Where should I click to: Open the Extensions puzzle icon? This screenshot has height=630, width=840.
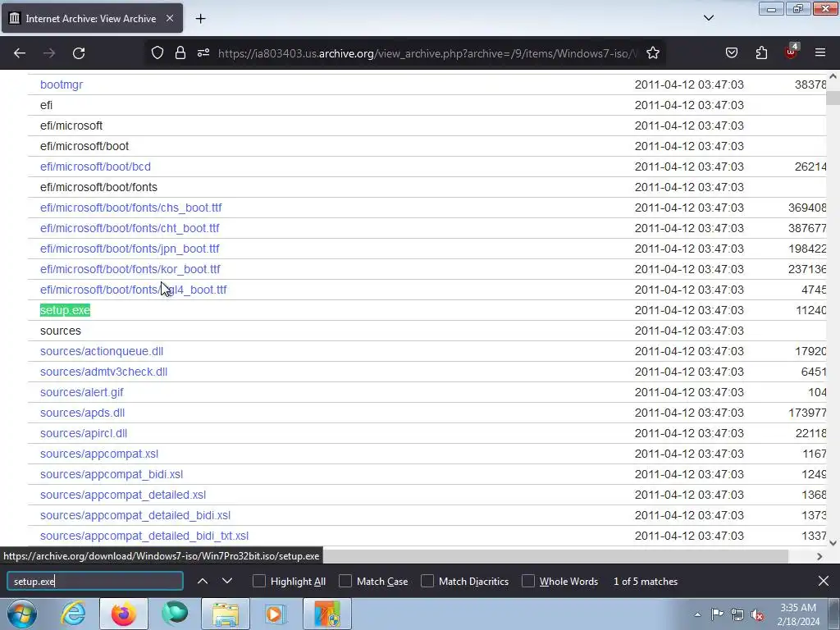pos(761,53)
